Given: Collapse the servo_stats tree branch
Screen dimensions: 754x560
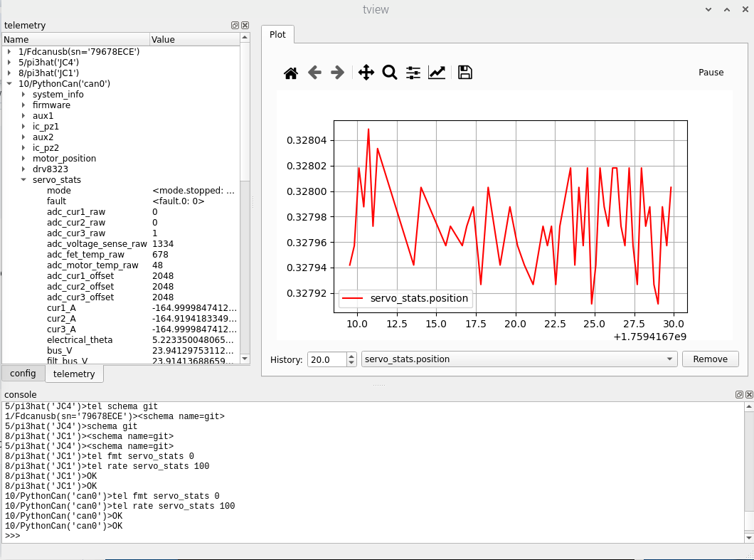Looking at the screenshot, I should 23,179.
